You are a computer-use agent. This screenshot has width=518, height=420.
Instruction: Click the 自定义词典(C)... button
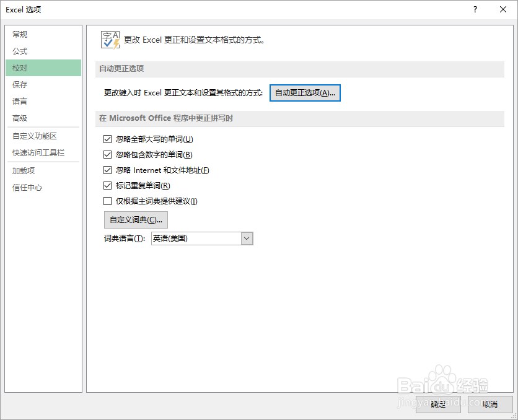136,220
